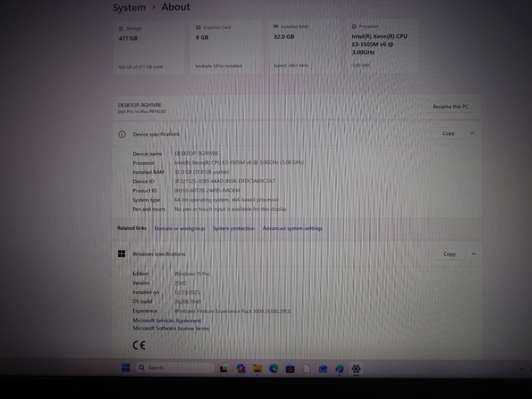The image size is (532, 399).
Task: Click the taskbar Search box
Action: 175,368
